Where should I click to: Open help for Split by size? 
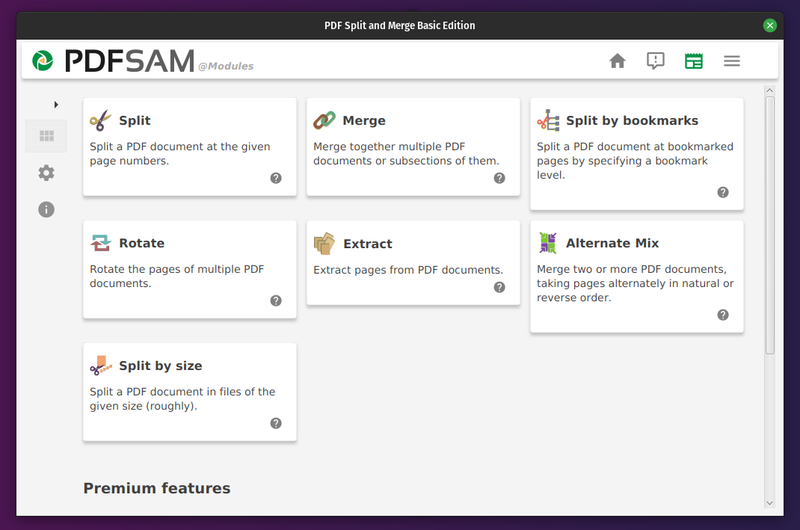pyautogui.click(x=276, y=423)
